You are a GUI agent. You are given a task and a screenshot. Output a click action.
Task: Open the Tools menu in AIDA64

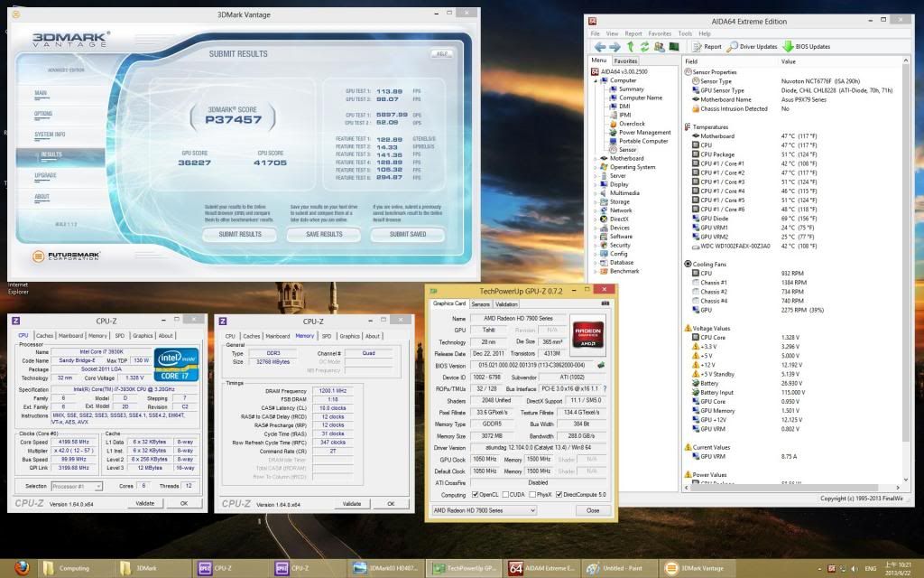pos(685,33)
